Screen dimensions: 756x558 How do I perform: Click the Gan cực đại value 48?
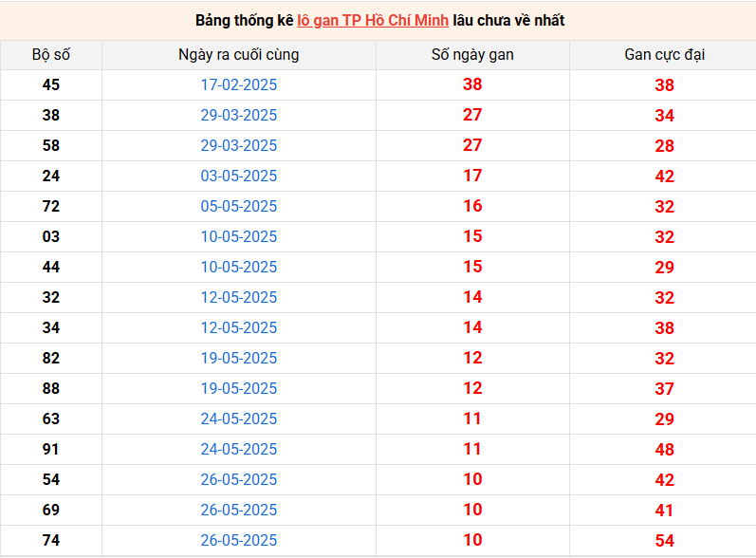pyautogui.click(x=664, y=449)
